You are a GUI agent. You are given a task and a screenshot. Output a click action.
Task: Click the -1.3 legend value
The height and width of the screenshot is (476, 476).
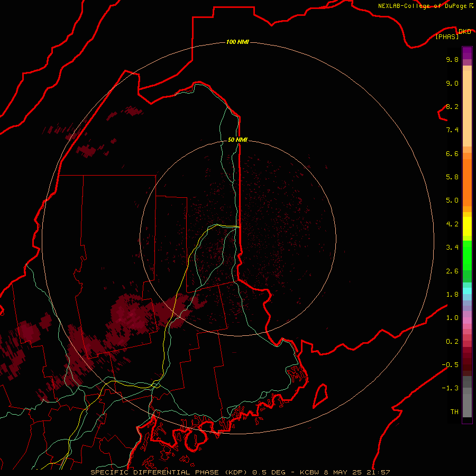coord(450,388)
